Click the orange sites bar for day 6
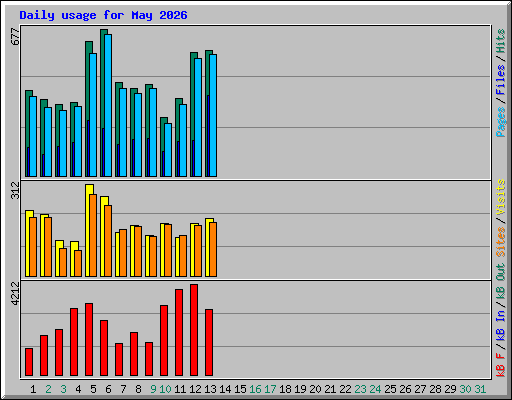This screenshot has height=400, width=512. [108, 241]
